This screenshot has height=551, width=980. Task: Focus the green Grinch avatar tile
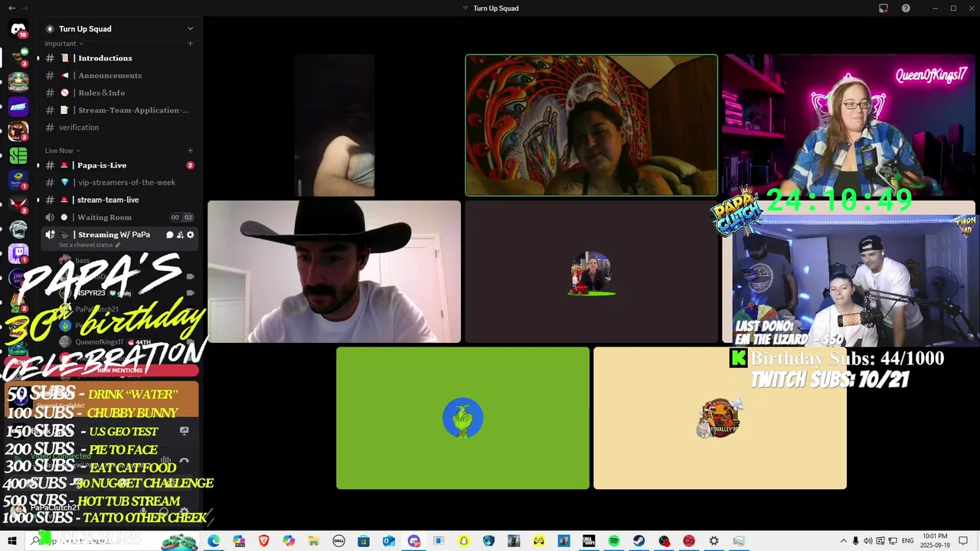click(462, 418)
